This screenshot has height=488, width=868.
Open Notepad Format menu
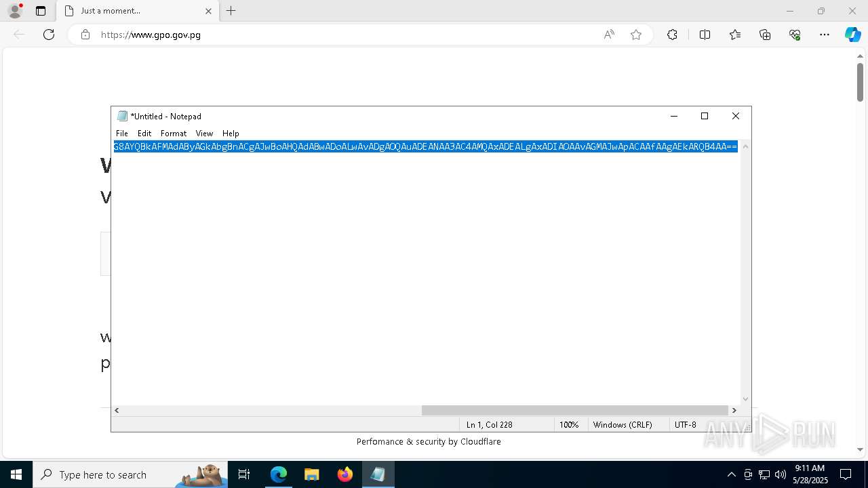coord(174,134)
